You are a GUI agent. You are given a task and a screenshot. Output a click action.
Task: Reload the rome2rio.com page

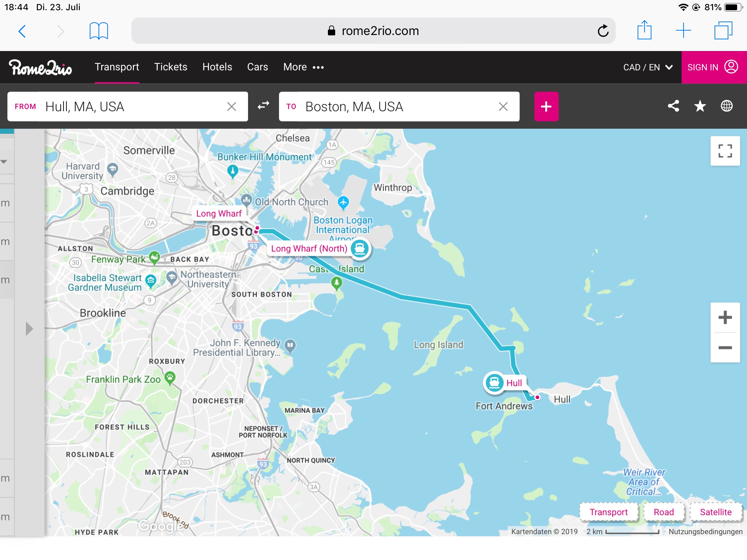(603, 31)
